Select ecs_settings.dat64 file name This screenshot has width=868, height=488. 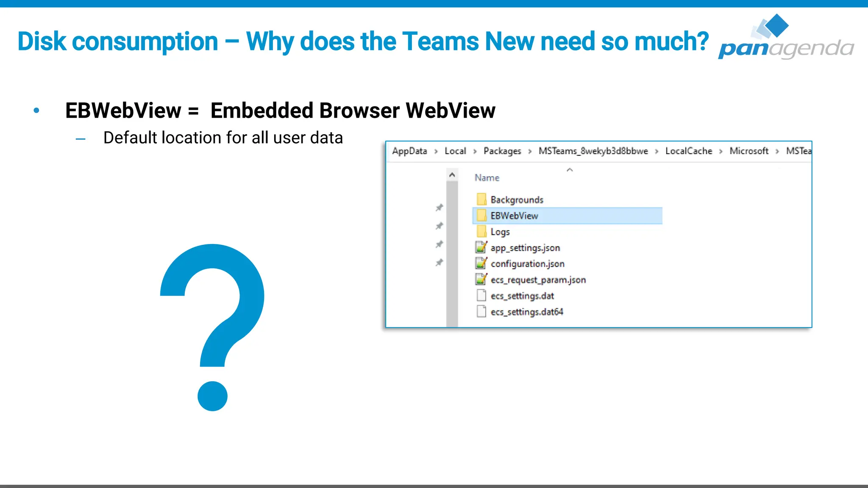(527, 312)
